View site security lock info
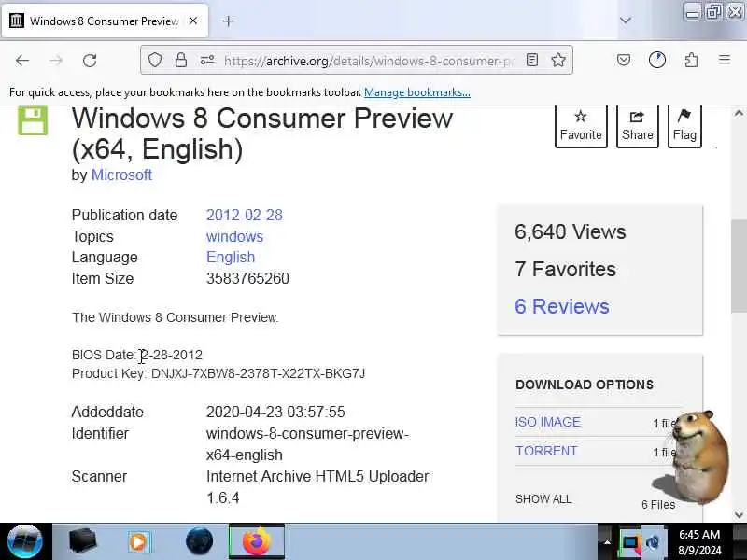This screenshot has height=560, width=747. pyautogui.click(x=180, y=60)
